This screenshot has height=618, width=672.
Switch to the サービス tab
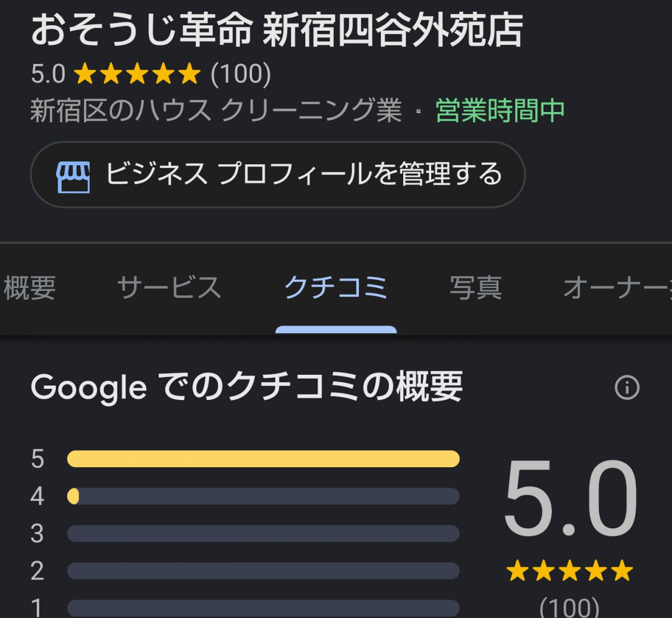click(169, 288)
